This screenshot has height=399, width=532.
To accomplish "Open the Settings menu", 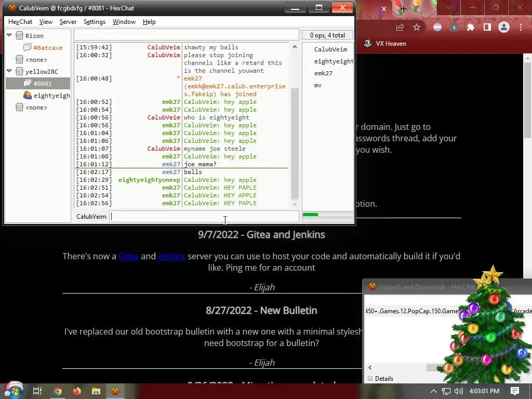I will coord(95,22).
